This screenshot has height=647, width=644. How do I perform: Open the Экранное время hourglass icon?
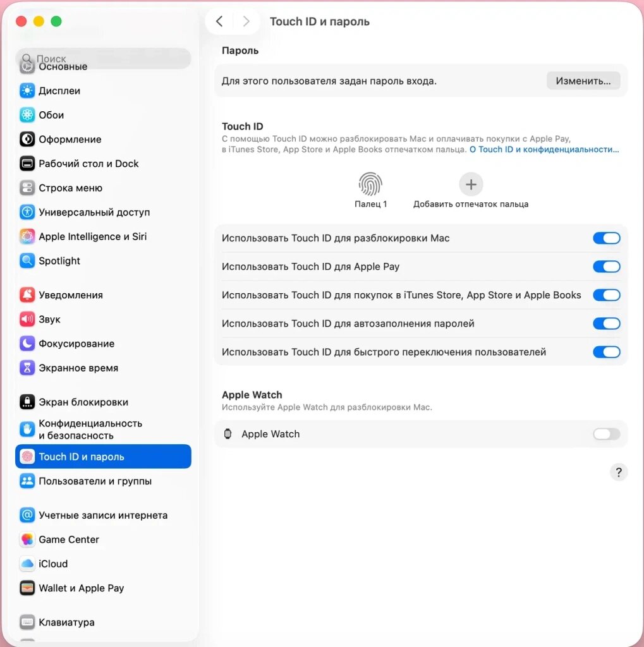pos(27,368)
